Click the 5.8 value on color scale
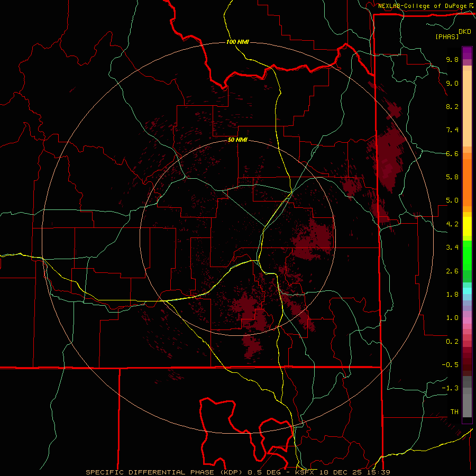 [x=452, y=177]
